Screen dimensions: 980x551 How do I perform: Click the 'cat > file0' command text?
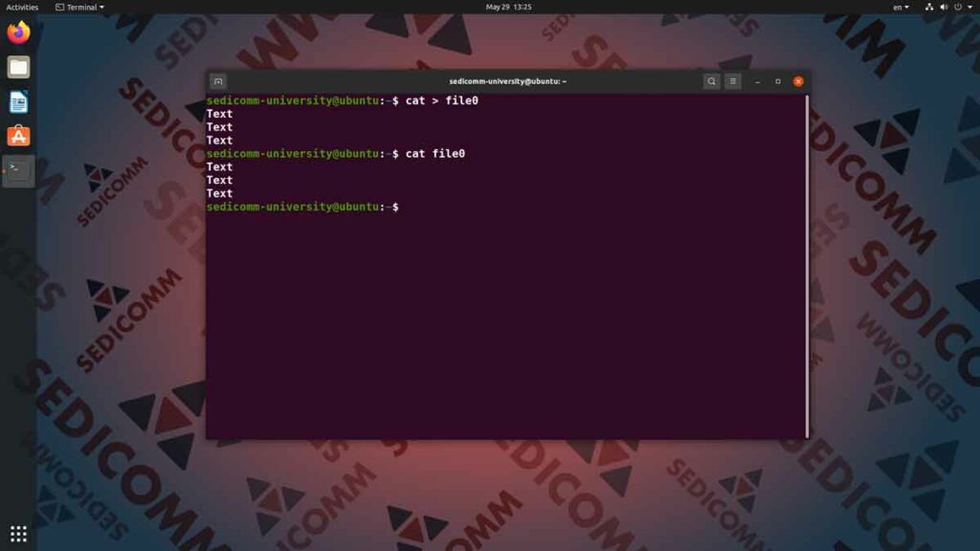point(442,100)
